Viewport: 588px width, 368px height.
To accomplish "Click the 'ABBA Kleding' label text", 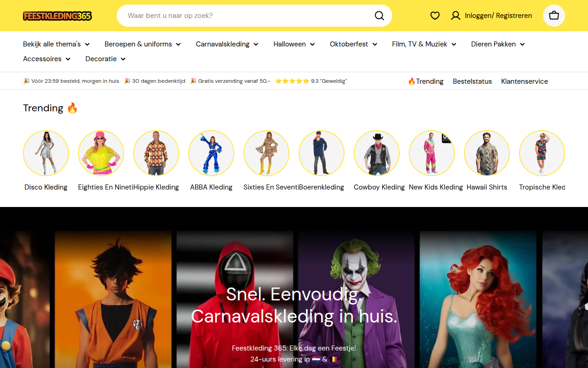I will point(211,187).
